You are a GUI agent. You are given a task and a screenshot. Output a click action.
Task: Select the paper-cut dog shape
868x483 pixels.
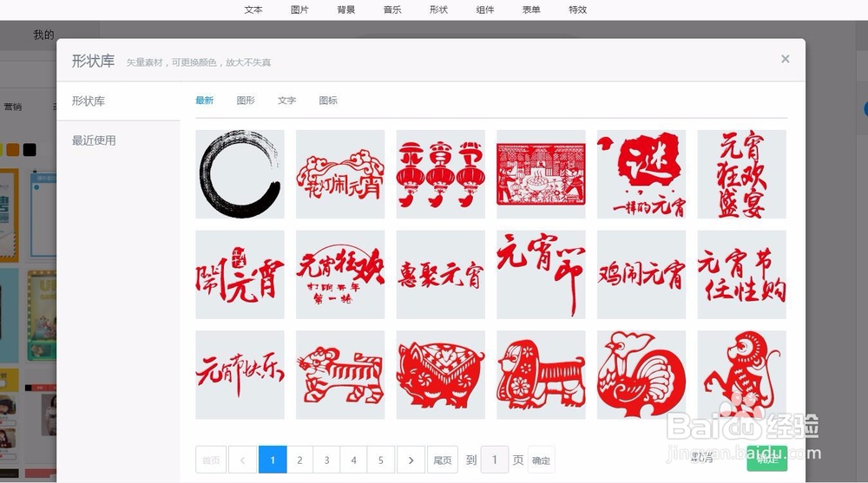click(541, 375)
